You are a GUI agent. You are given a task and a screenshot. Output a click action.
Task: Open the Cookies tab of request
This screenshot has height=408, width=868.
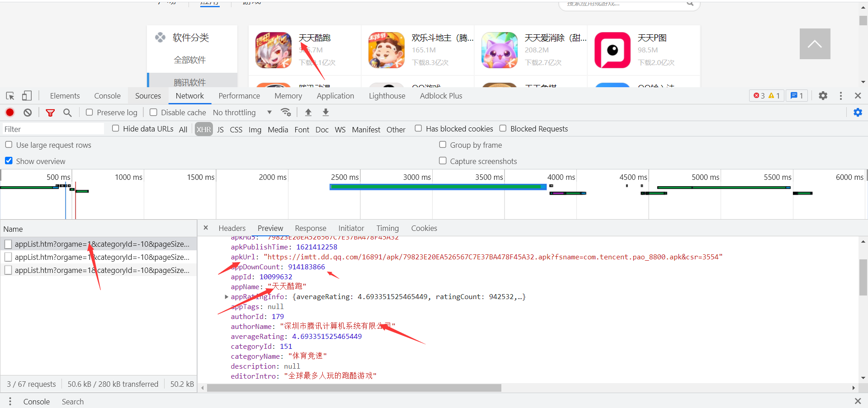coord(424,228)
